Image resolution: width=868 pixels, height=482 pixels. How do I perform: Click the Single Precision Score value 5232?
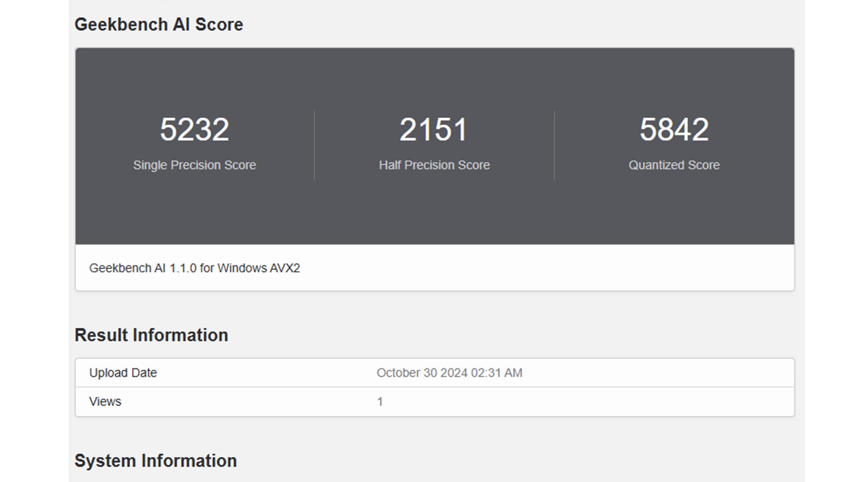point(194,129)
